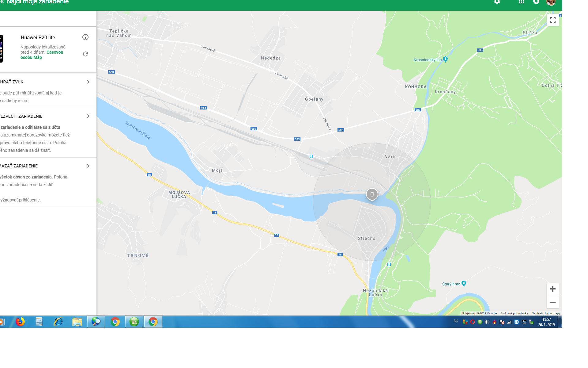
Task: Expand the VYMAZAŤ ZARIADENIE option chevron
Action: [x=88, y=166]
